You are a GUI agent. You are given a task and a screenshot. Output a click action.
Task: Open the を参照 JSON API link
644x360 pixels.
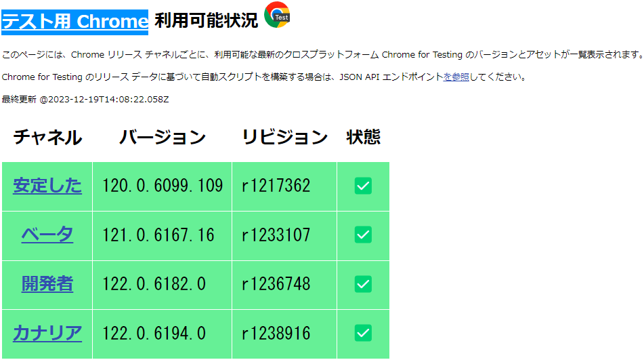[456, 77]
